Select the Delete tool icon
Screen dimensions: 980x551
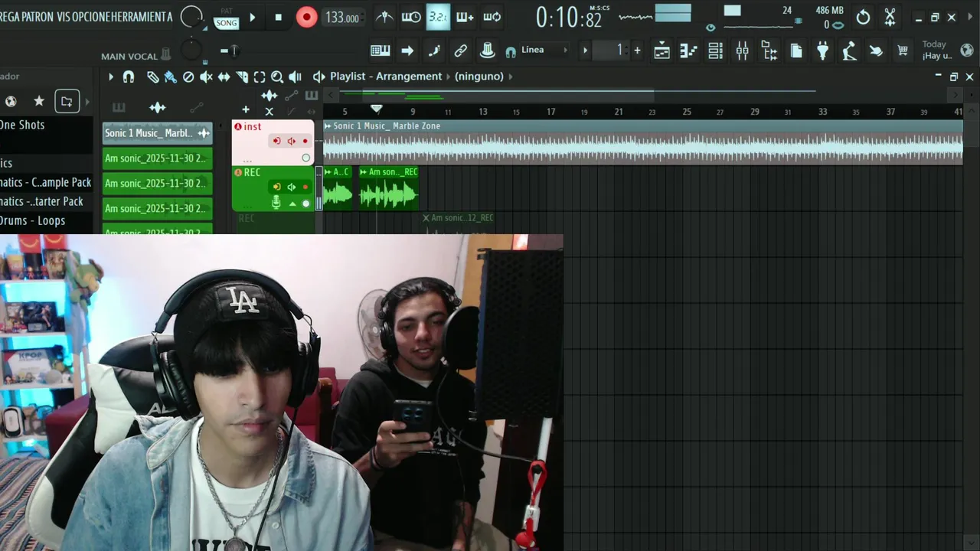click(x=188, y=77)
